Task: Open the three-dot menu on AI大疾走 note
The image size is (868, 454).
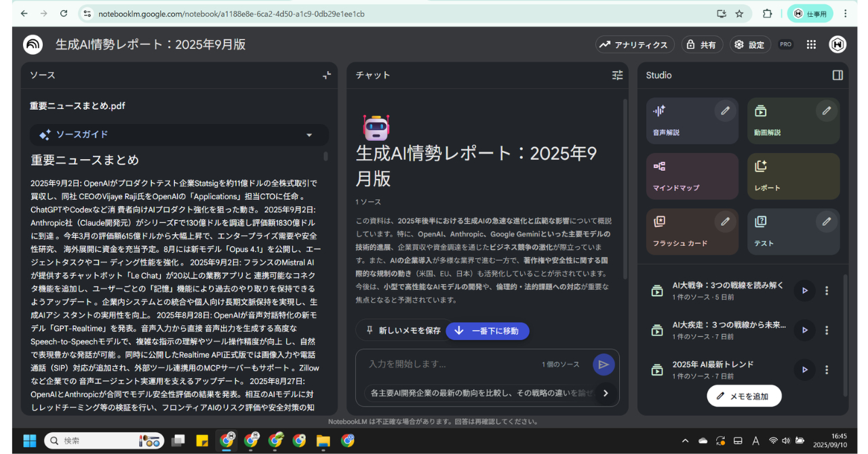Action: pos(827,329)
